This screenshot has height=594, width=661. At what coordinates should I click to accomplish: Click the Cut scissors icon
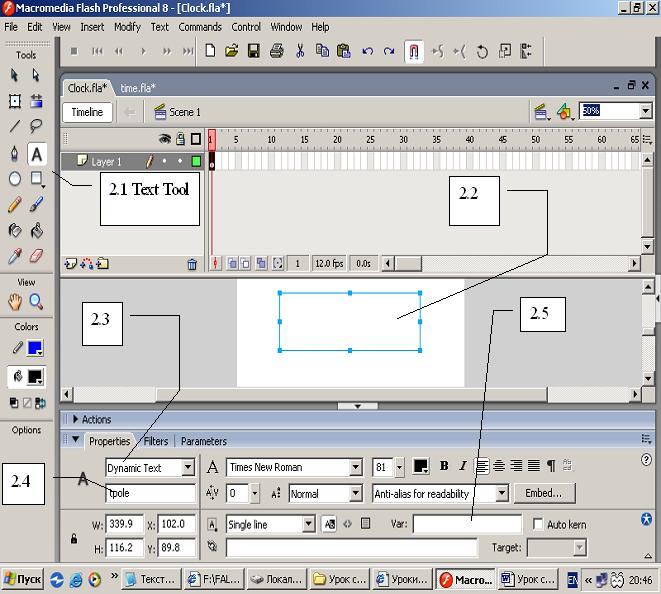(x=300, y=51)
